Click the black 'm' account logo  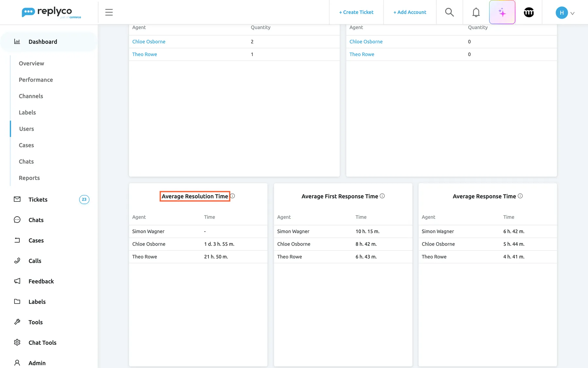point(529,12)
